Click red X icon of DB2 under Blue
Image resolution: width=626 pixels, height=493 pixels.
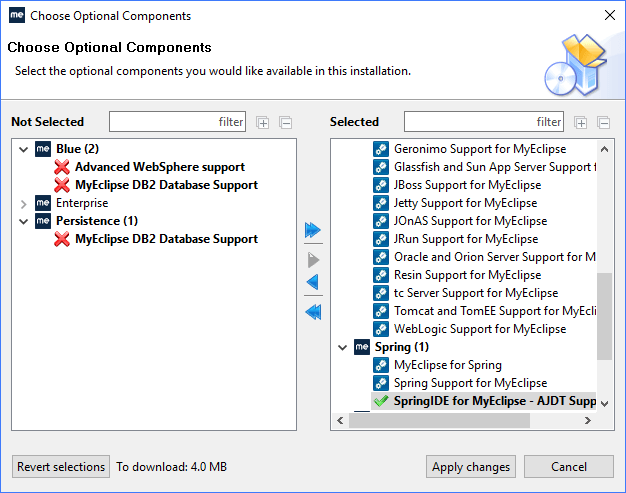click(62, 185)
